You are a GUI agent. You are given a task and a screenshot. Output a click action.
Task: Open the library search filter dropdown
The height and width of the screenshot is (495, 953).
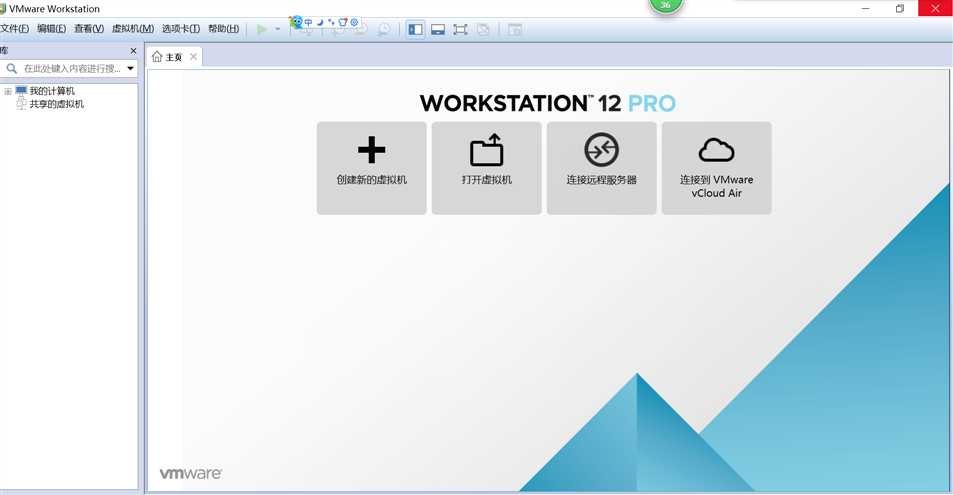(130, 69)
